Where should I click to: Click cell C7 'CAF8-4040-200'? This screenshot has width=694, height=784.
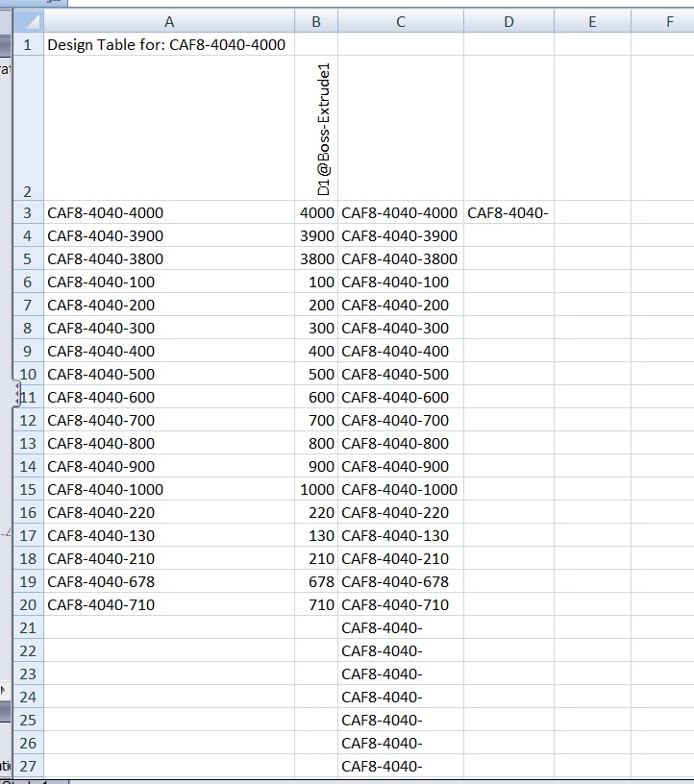point(401,305)
